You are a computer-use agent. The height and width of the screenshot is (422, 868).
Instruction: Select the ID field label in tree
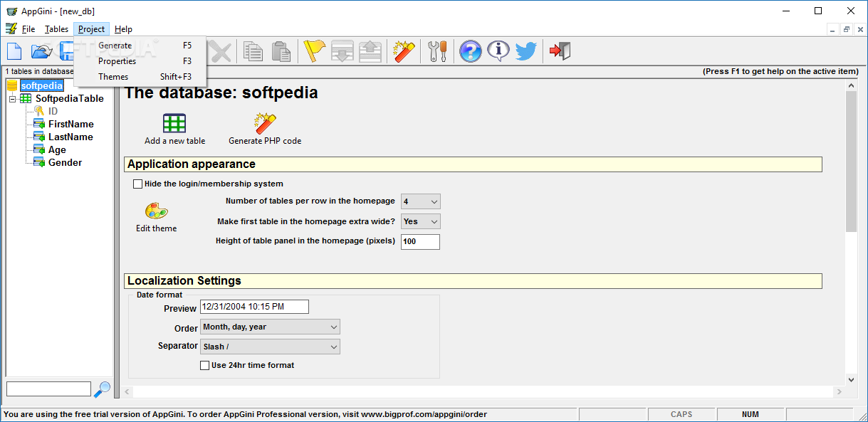pyautogui.click(x=53, y=111)
